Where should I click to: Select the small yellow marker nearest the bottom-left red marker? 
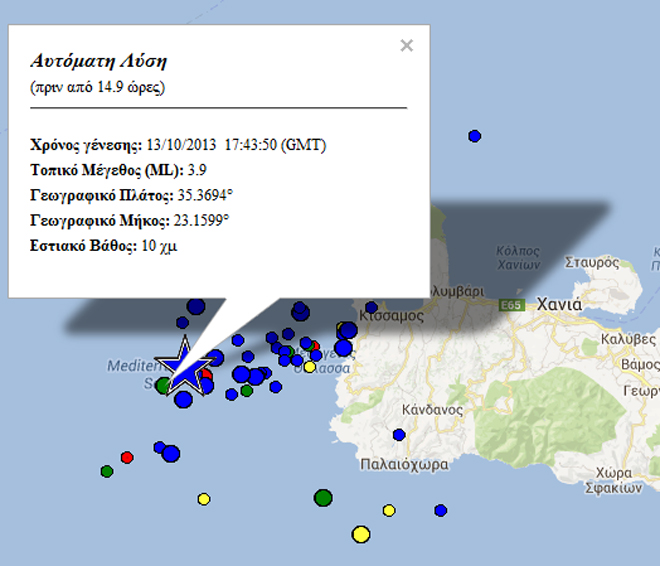point(204,499)
